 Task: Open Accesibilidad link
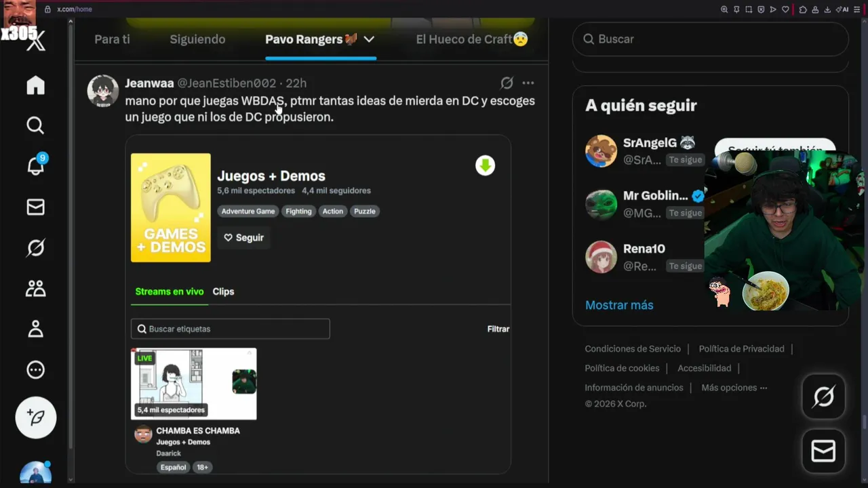705,368
